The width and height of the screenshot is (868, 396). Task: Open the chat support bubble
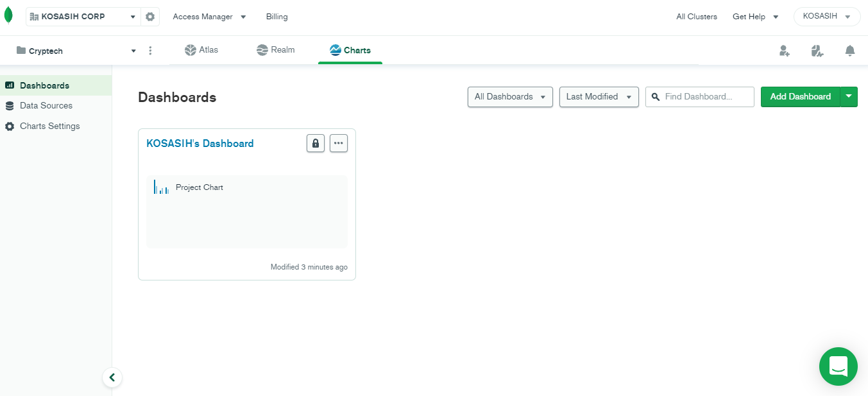pyautogui.click(x=838, y=366)
